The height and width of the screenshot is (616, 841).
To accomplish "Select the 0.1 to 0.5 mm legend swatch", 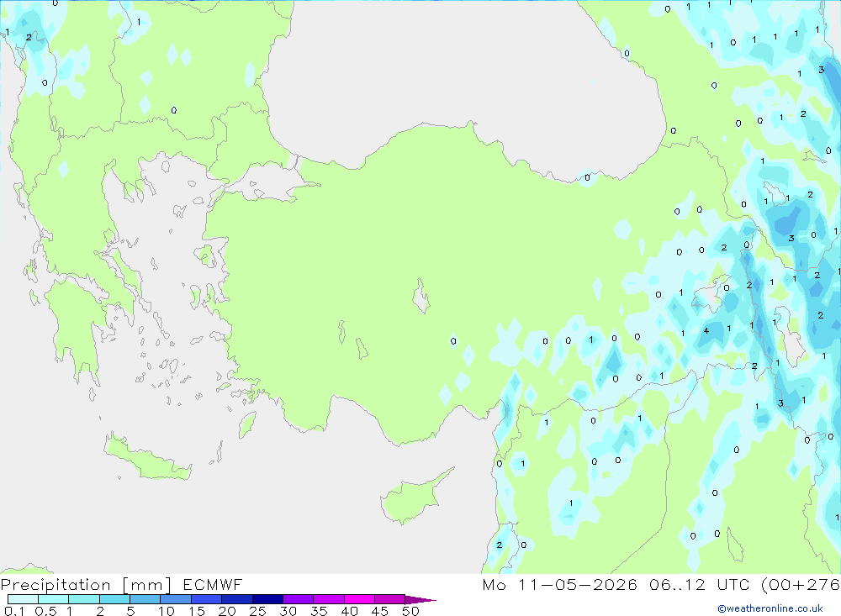I will tap(23, 599).
